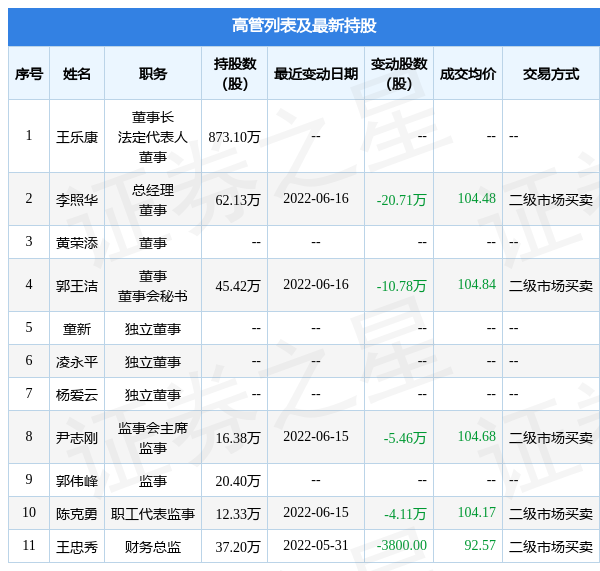Click 董事 in 黄荣添's row

pos(153,243)
